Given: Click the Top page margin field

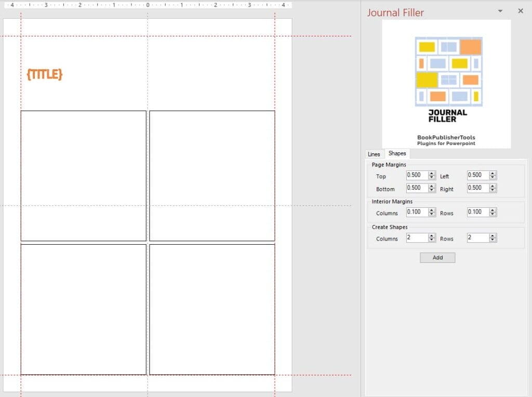Looking at the screenshot, I should tap(417, 176).
